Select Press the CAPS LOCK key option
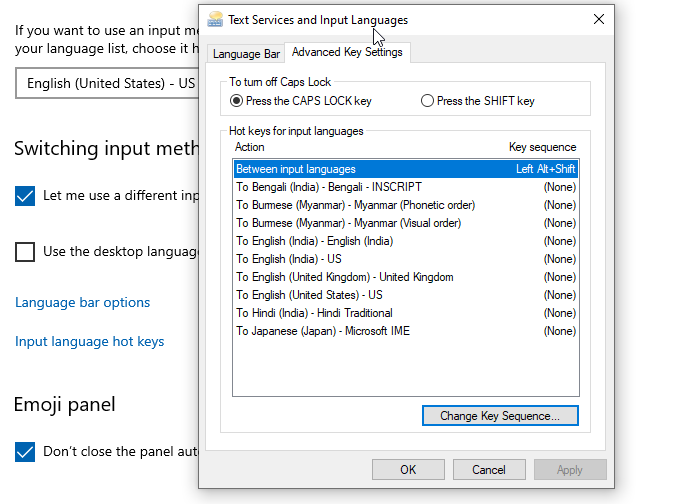 click(236, 101)
